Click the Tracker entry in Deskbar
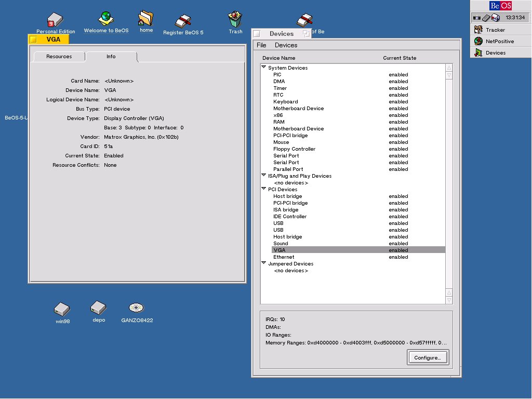This screenshot has width=532, height=399. (495, 30)
